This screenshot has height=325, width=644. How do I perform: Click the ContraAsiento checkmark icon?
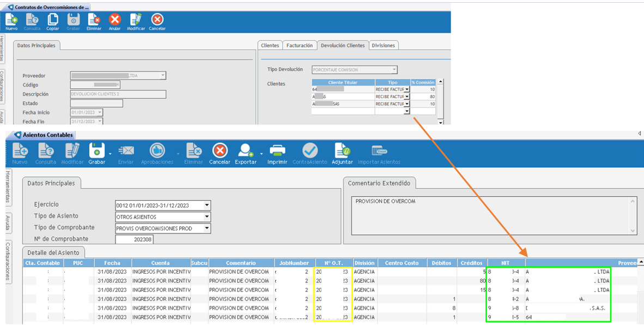click(x=309, y=151)
